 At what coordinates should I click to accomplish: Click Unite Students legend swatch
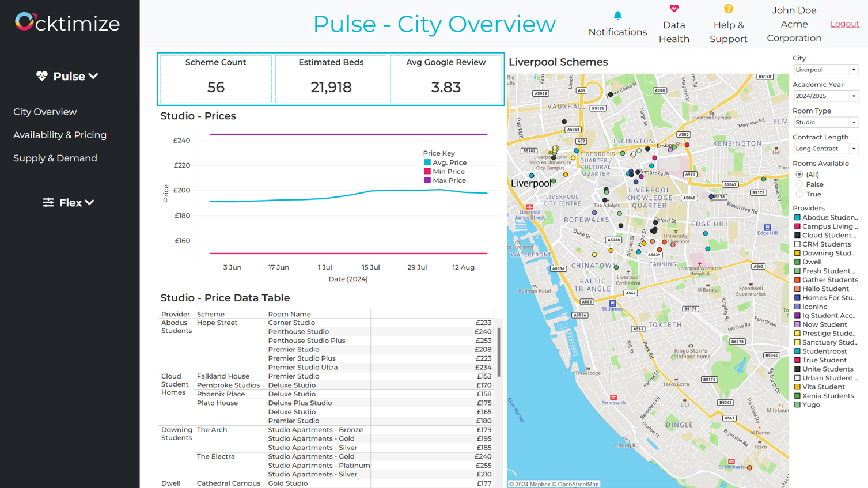[x=797, y=369]
